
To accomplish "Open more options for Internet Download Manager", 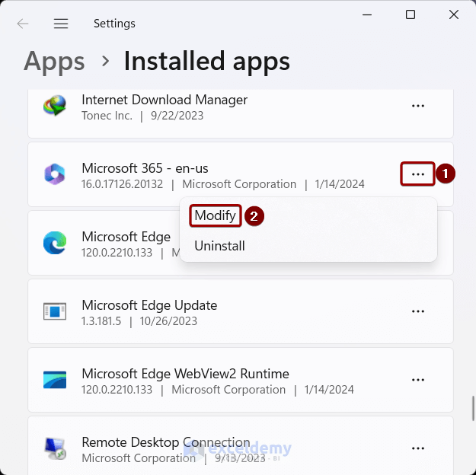I will 417,106.
